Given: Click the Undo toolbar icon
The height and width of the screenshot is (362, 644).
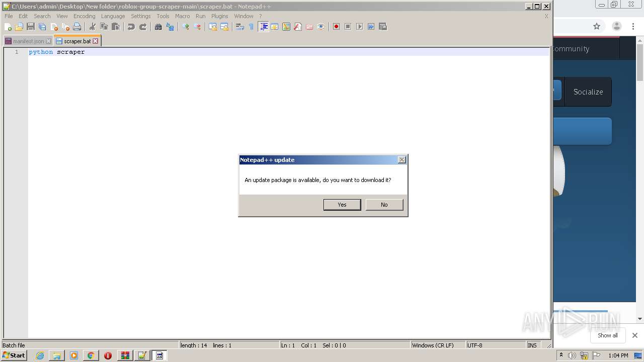Looking at the screenshot, I should click(131, 27).
